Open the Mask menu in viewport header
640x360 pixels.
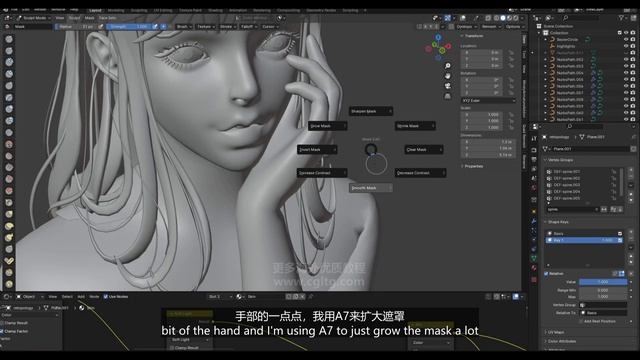tap(89, 18)
